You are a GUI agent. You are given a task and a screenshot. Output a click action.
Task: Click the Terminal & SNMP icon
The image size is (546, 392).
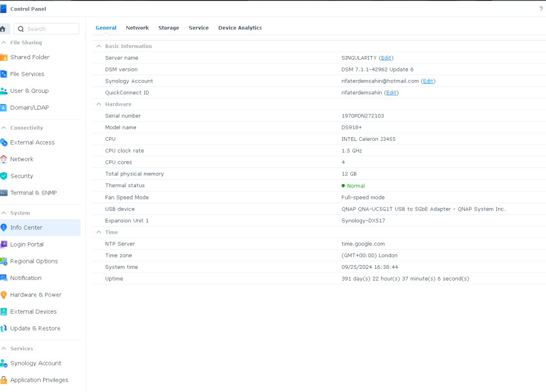tap(4, 193)
